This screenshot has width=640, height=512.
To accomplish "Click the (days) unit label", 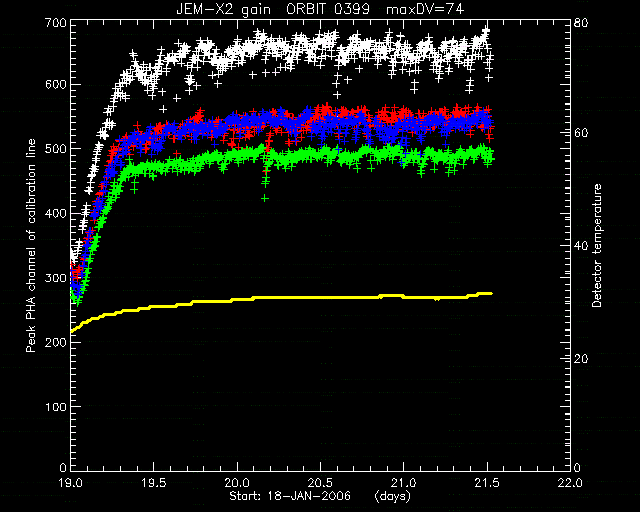I will click(392, 496).
